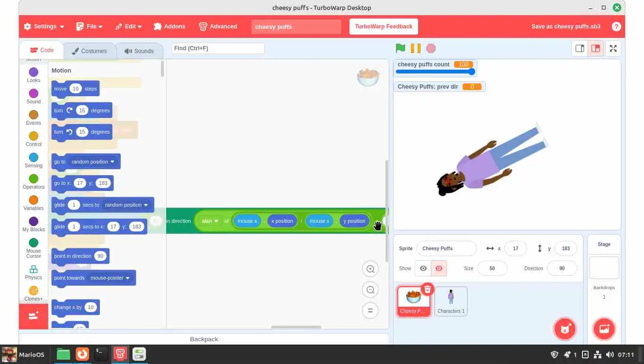The height and width of the screenshot is (364, 644).
Task: Hide the sprite using crossed eye icon
Action: coord(439,268)
